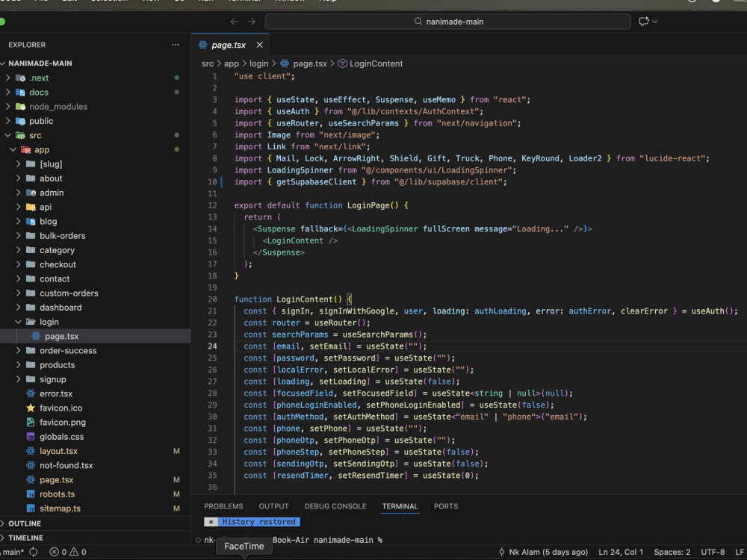The image size is (747, 560).
Task: Click the nanimade-main search field
Action: pyautogui.click(x=447, y=22)
